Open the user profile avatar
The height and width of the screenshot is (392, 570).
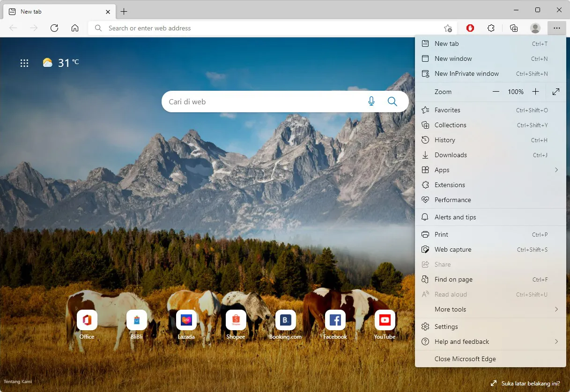(x=535, y=28)
